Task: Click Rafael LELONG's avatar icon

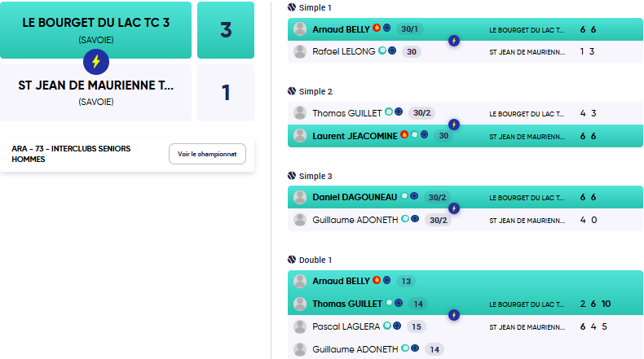Action: (x=300, y=52)
